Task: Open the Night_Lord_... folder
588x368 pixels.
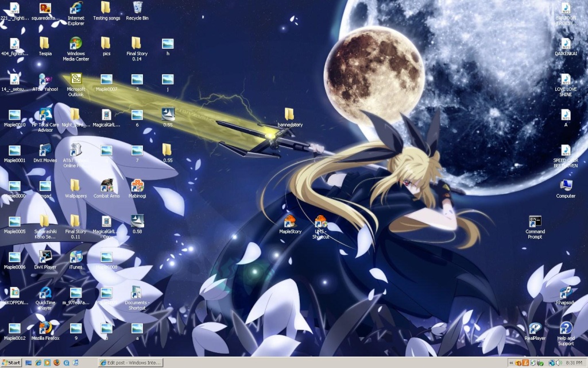Action: (76, 118)
